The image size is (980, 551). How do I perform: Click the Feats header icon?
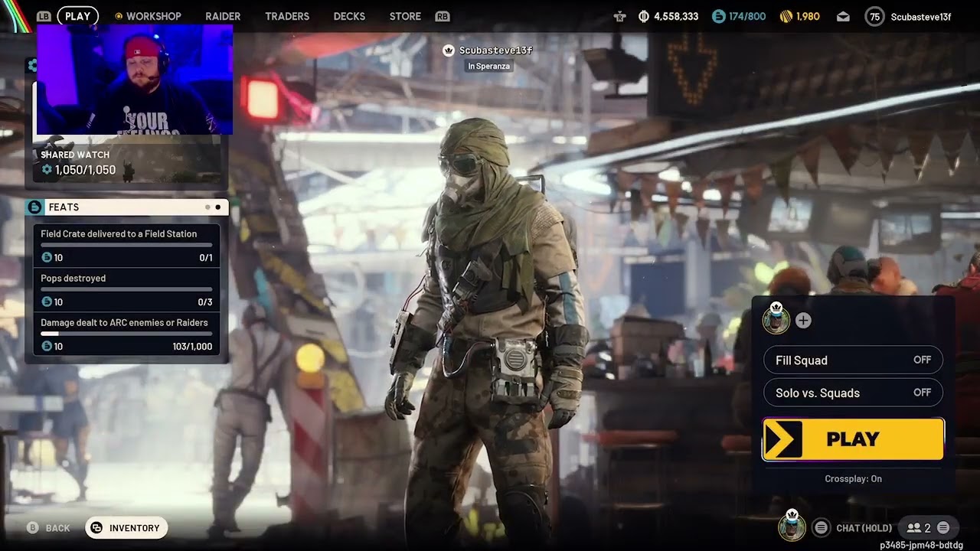coord(34,207)
